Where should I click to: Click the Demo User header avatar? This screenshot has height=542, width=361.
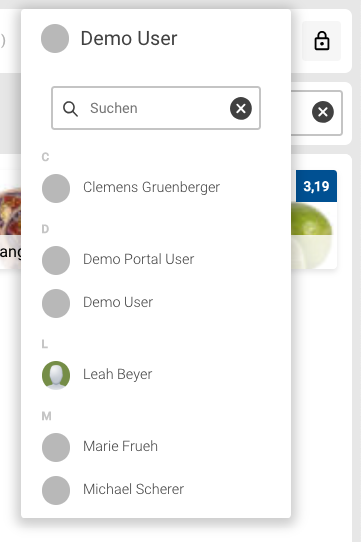tap(55, 38)
